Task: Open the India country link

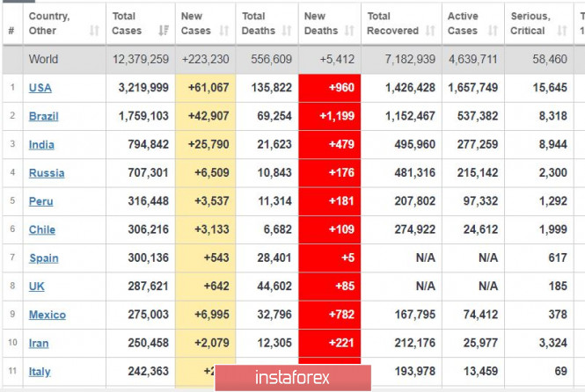Action: [41, 144]
